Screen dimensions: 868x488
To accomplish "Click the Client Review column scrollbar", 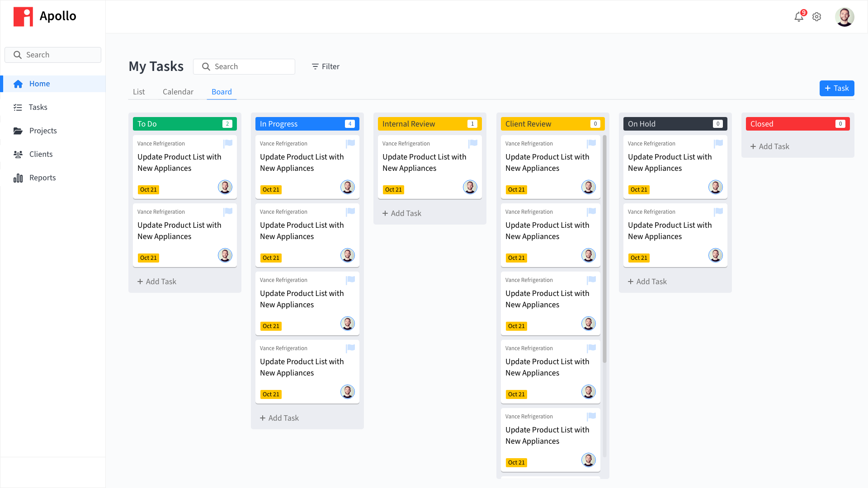I will pos(604,249).
